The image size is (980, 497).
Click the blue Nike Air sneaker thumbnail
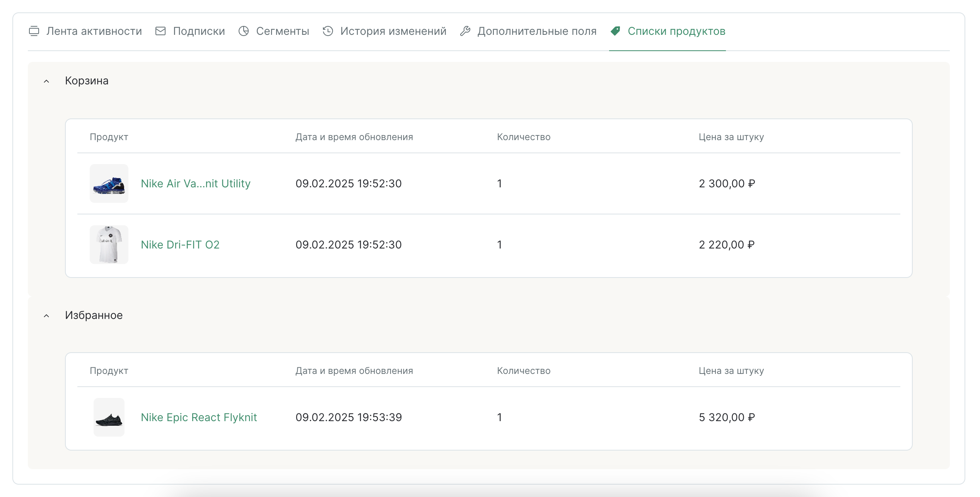pyautogui.click(x=109, y=183)
